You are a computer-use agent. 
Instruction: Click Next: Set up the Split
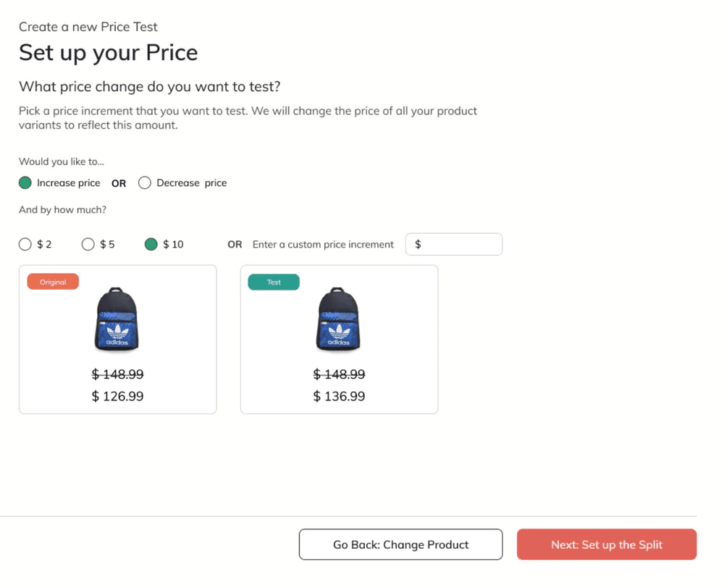pyautogui.click(x=607, y=545)
